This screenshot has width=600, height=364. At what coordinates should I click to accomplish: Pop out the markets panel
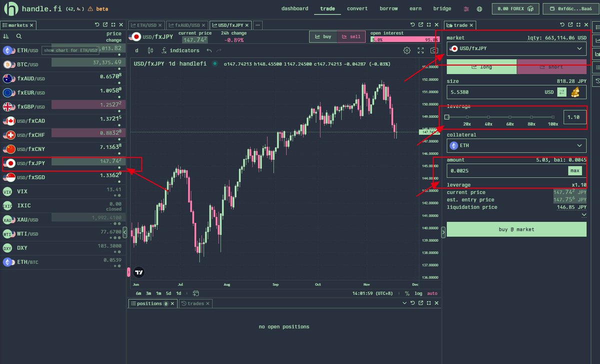105,24
